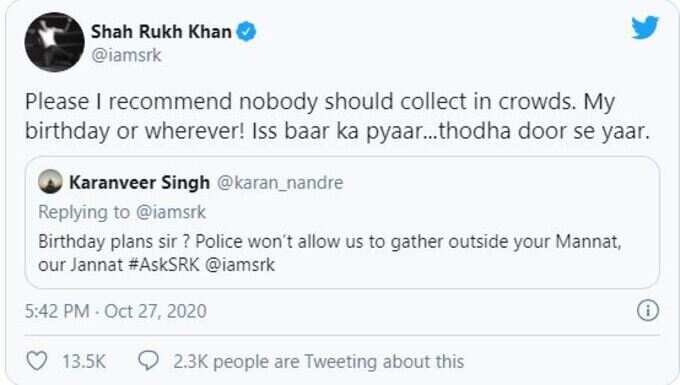Click @iamsrk in Replying to line
The width and height of the screenshot is (680, 385).
tap(170, 212)
